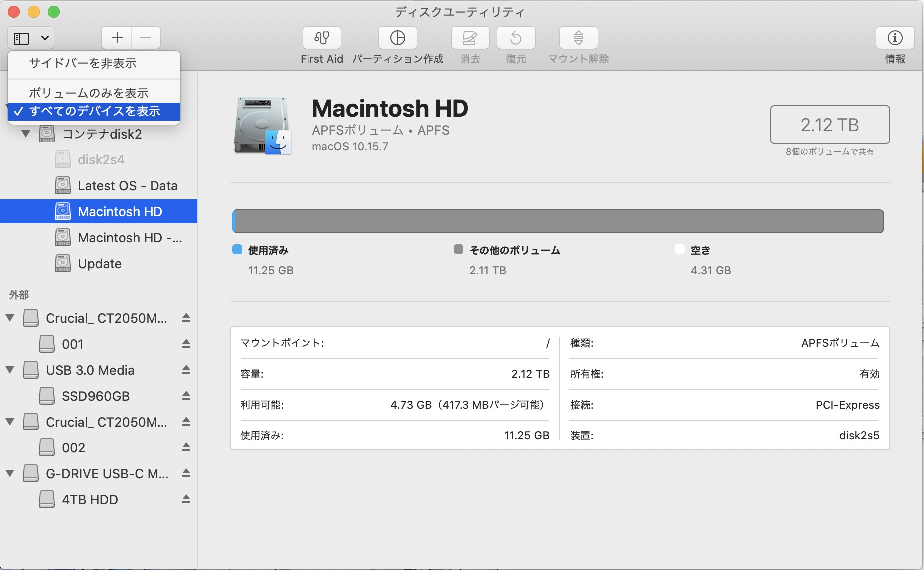Screen dimensions: 924x570
Task: Click the sidebar view toggle icon
Action: tap(21, 38)
